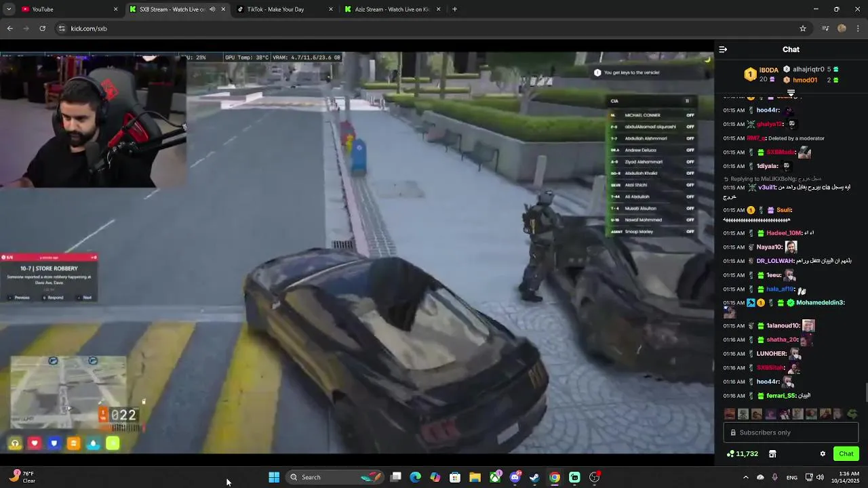The height and width of the screenshot is (488, 868).
Task: Open Microsoft Store from the taskbar
Action: pyautogui.click(x=455, y=477)
